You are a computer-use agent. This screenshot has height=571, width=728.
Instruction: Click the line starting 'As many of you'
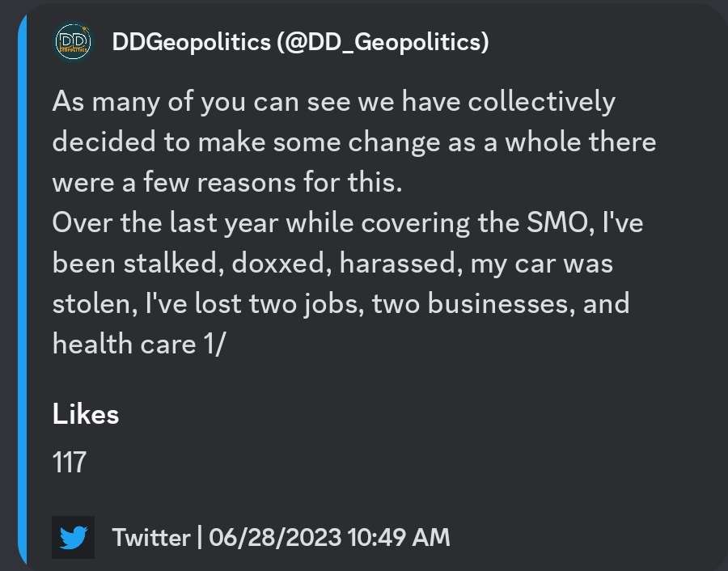pos(334,102)
